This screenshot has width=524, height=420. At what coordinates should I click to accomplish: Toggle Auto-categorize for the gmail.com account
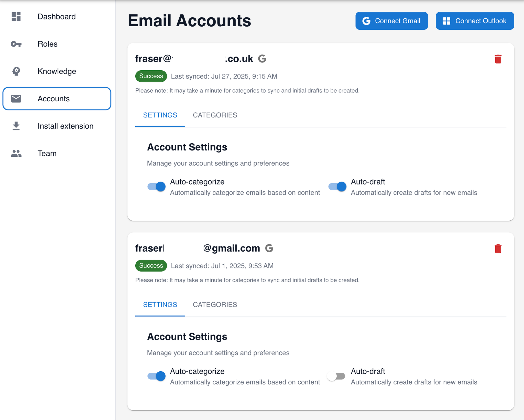157,376
